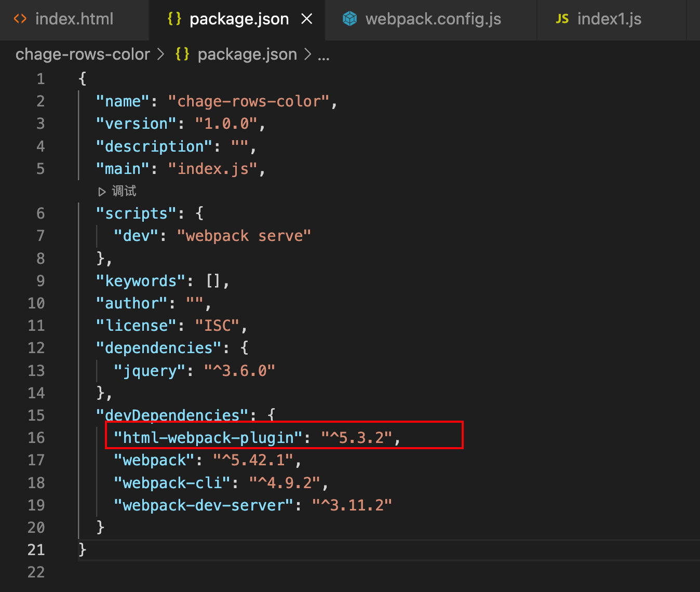Run the 调试 code lens action
Screen dimensions: 700x592
(125, 191)
